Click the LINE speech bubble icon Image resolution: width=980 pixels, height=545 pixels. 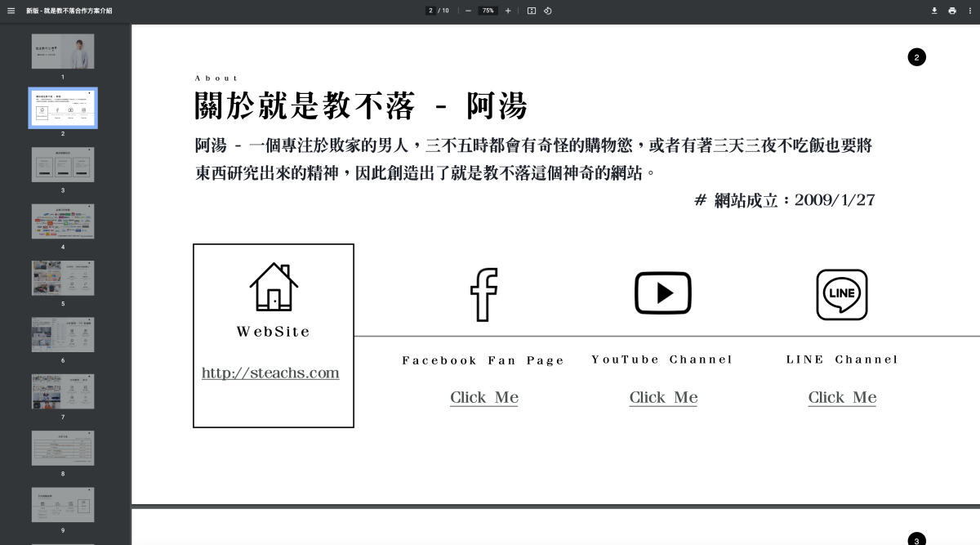pos(842,294)
